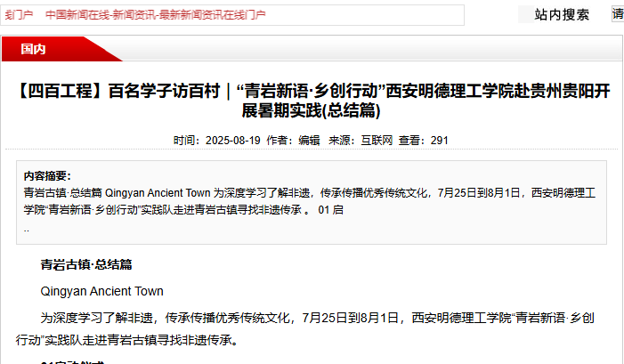
Task: Click the Qingyan Ancient Town line in article
Action: (x=102, y=291)
